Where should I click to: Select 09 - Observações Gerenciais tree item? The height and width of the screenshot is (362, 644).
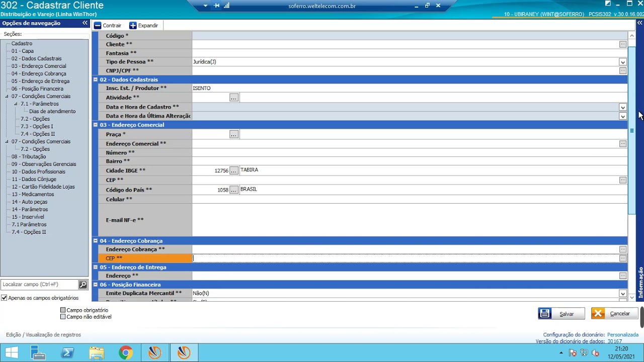(44, 164)
